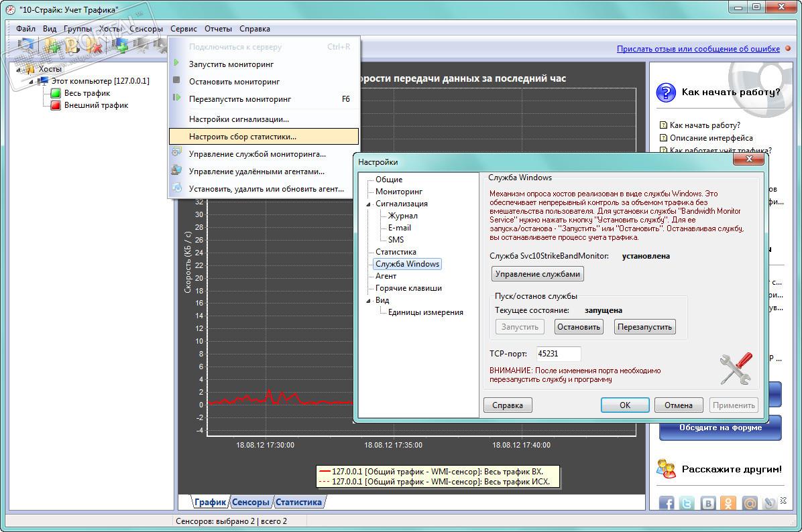
Task: Open the 'Отчеты' menu
Action: pyautogui.click(x=218, y=29)
